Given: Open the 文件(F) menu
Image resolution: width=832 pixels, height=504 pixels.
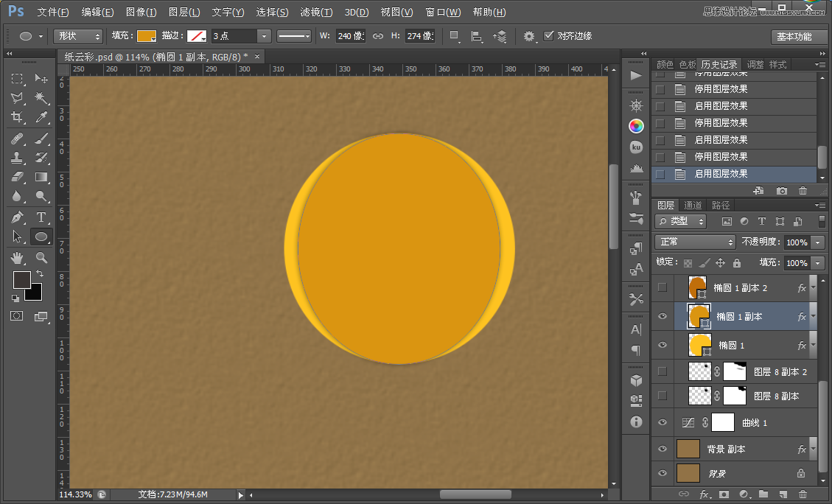Looking at the screenshot, I should coord(52,12).
